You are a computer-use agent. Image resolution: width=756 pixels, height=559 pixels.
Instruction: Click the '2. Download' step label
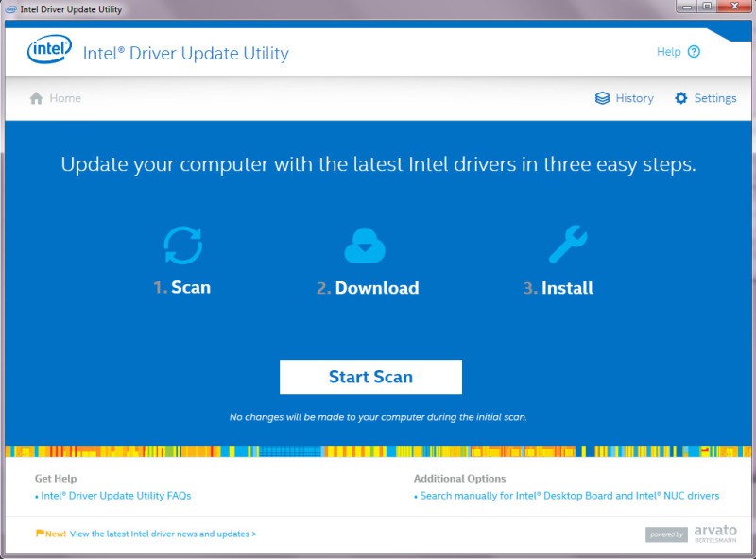tap(368, 288)
